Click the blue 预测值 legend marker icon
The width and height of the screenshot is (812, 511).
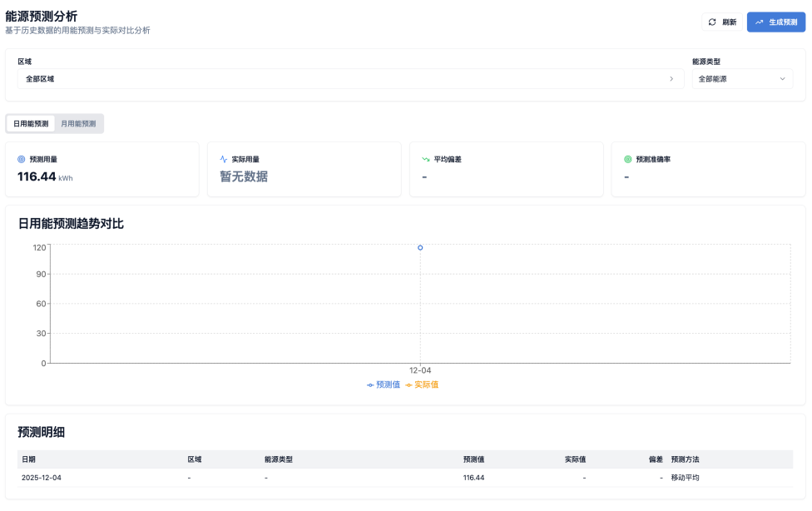point(369,384)
